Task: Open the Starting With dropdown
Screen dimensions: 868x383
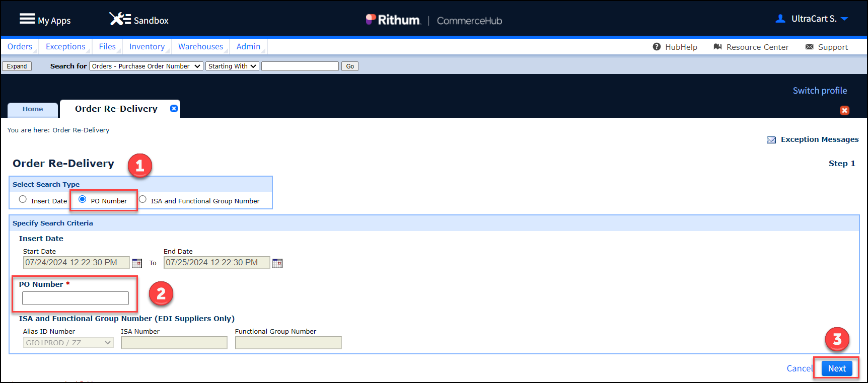Action: 232,66
